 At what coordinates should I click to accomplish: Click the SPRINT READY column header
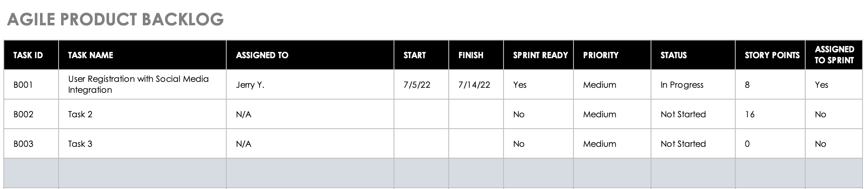(x=540, y=55)
